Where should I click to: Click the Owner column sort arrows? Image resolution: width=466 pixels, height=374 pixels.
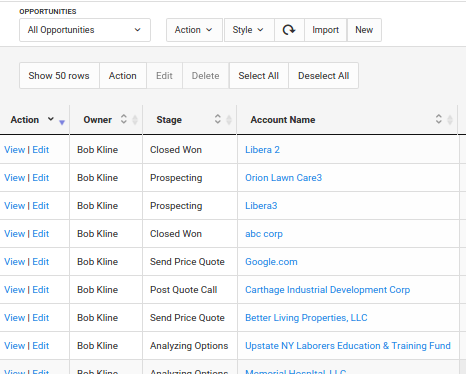[x=124, y=119]
